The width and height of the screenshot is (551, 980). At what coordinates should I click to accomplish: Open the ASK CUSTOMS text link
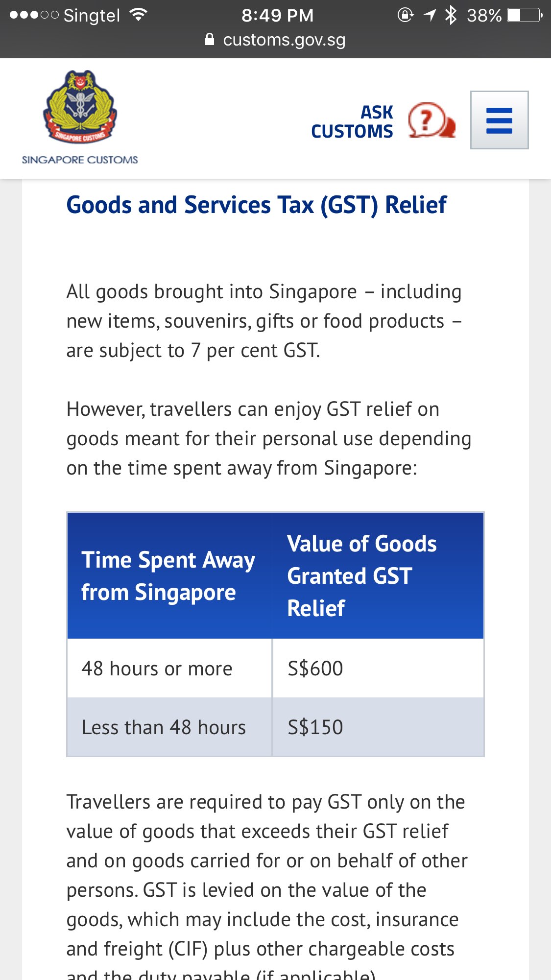[x=352, y=121]
